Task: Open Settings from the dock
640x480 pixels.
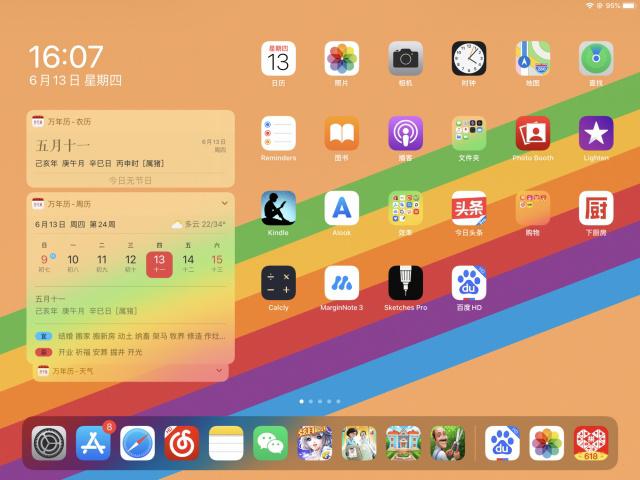Action: point(49,443)
